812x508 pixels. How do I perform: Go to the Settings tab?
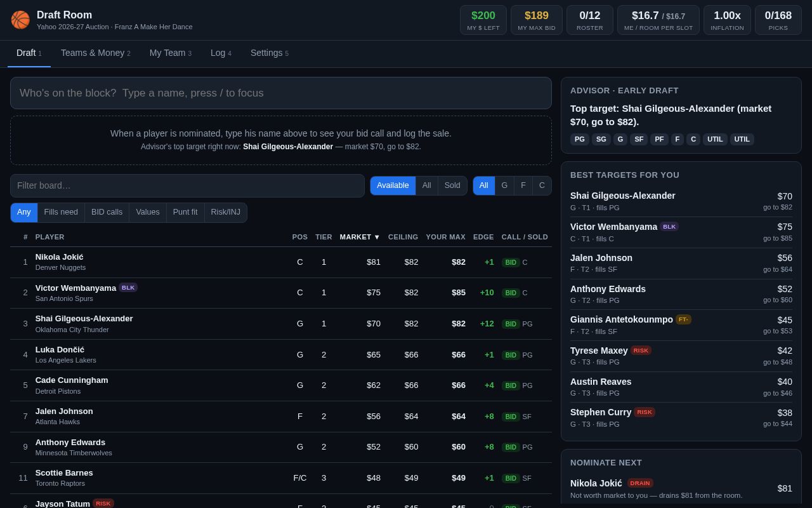pyautogui.click(x=269, y=53)
